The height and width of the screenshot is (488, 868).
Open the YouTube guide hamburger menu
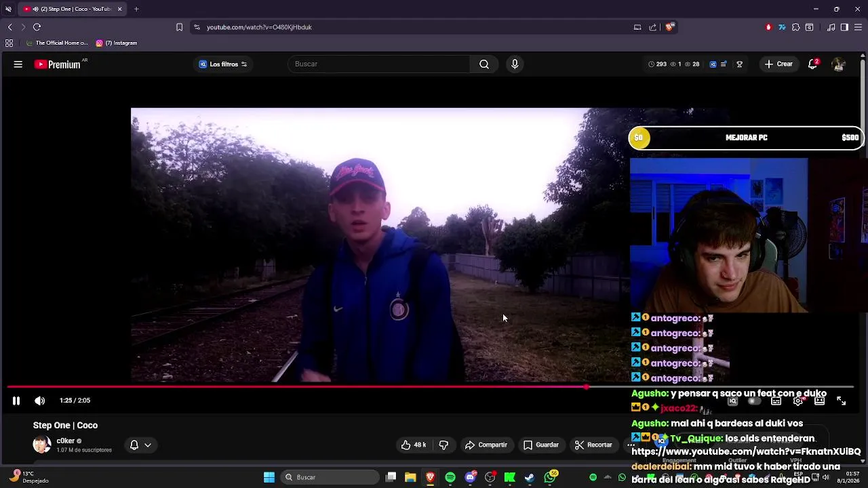(x=18, y=64)
